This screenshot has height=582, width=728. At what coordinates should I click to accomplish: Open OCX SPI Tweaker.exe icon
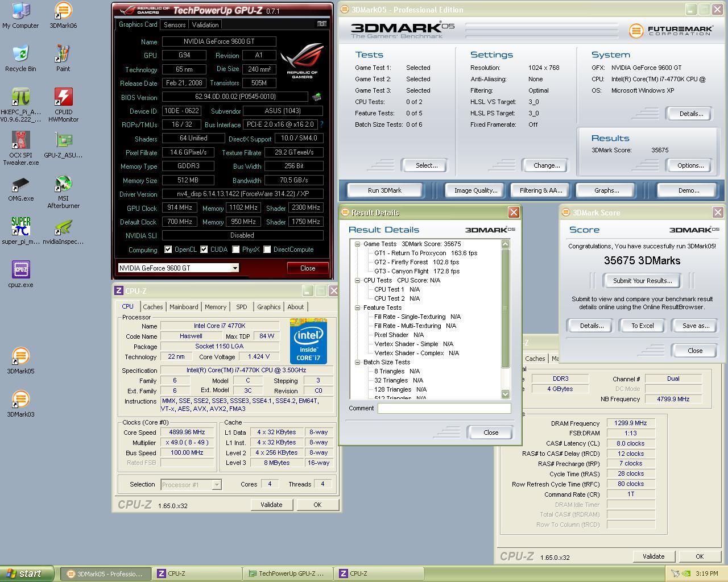20,148
